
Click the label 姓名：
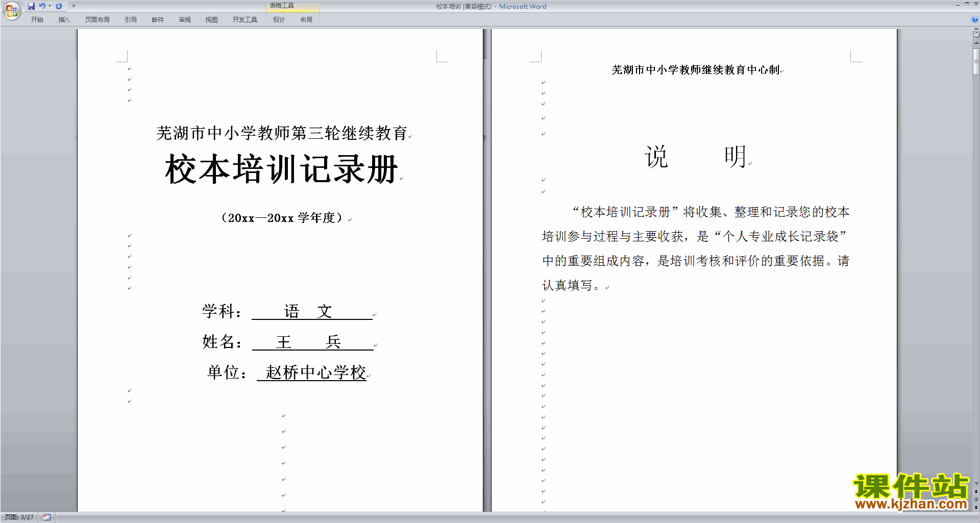coord(222,342)
